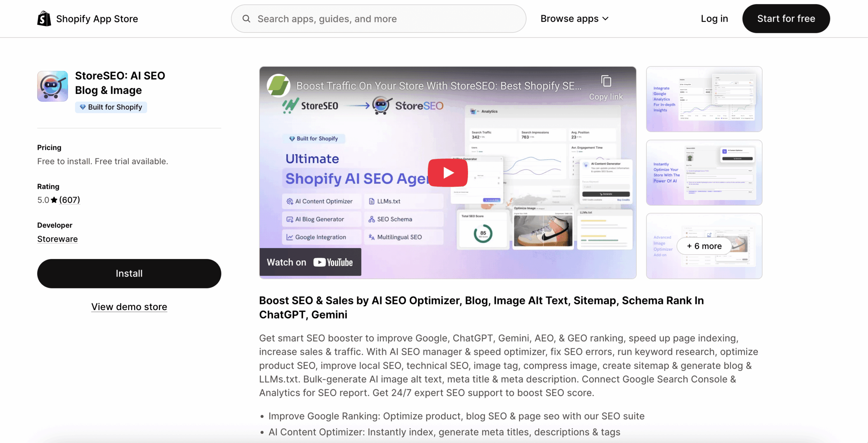Viewport: 868px width, 443px height.
Task: Select the StoreSEO app icon
Action: pyautogui.click(x=53, y=86)
